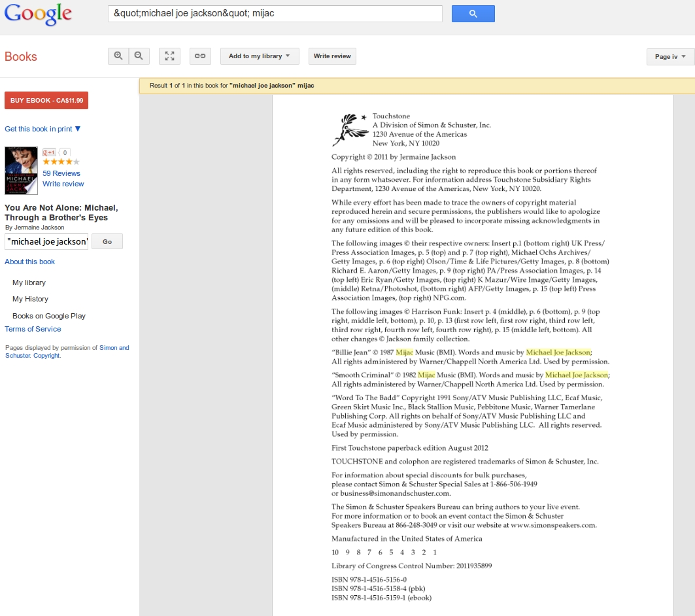The image size is (695, 616).
Task: Click the Google +1 button
Action: click(x=49, y=152)
